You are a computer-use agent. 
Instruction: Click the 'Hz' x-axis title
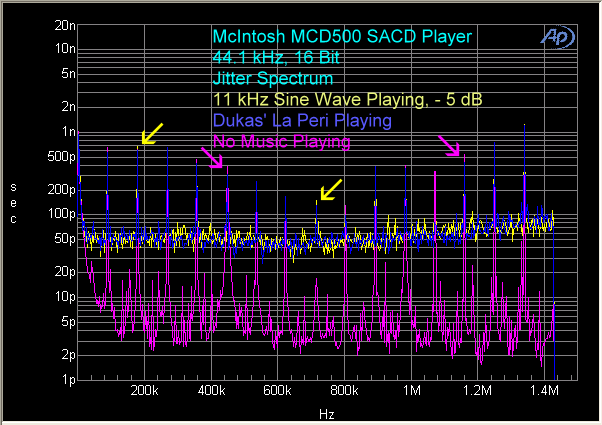pos(326,413)
